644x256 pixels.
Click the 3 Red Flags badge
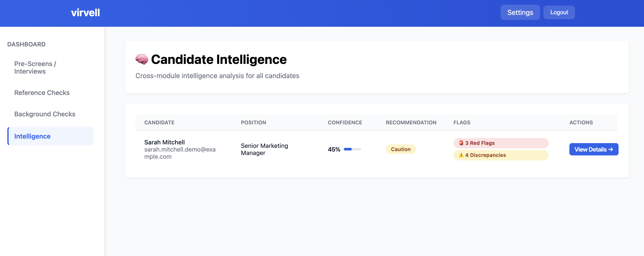pyautogui.click(x=501, y=143)
